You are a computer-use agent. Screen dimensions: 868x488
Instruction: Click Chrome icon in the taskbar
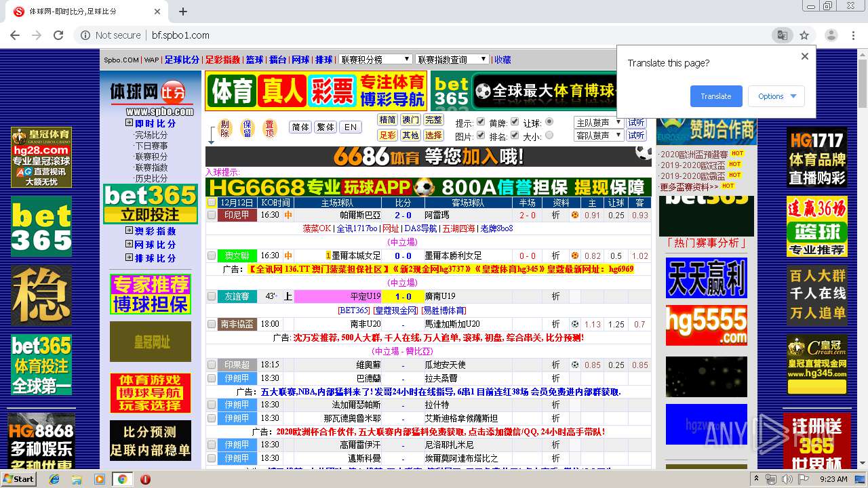123,479
